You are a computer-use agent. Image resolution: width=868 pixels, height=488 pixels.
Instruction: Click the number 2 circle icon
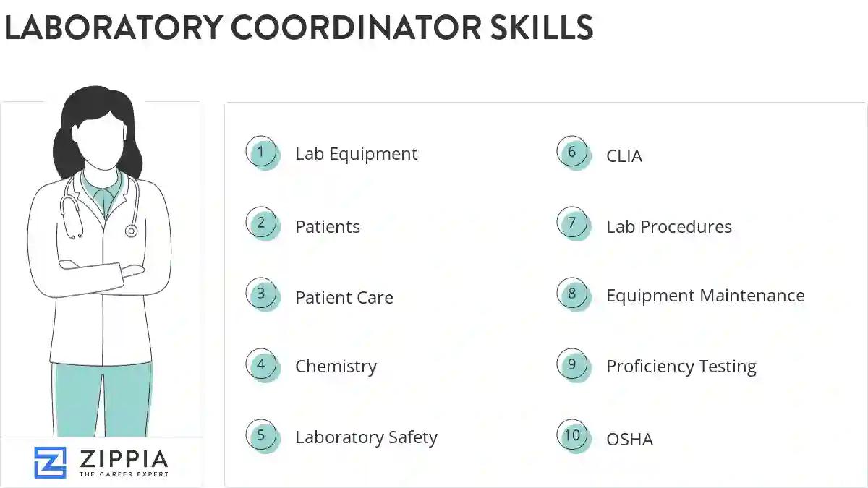coord(262,223)
